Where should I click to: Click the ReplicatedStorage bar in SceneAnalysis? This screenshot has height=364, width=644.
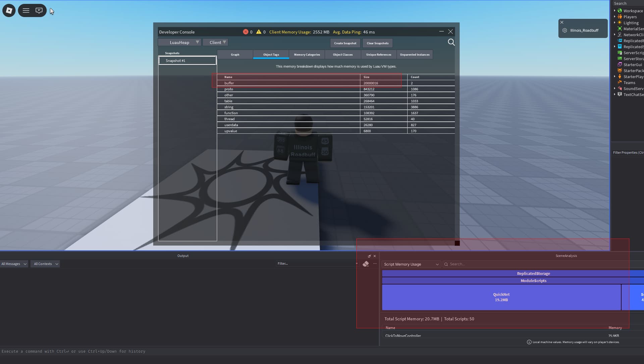(x=513, y=274)
